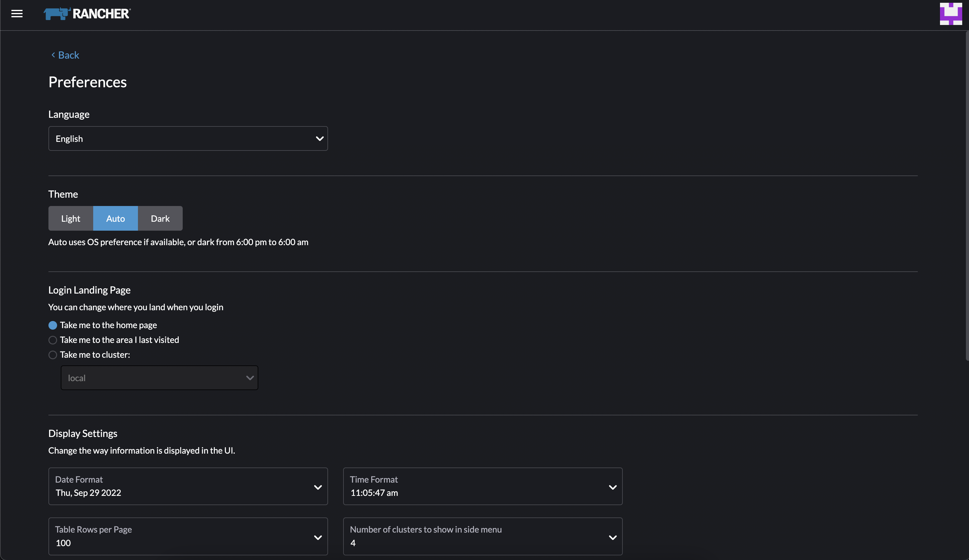Viewport: 969px width, 560px height.
Task: Click the Time Format dropdown arrow
Action: click(612, 487)
